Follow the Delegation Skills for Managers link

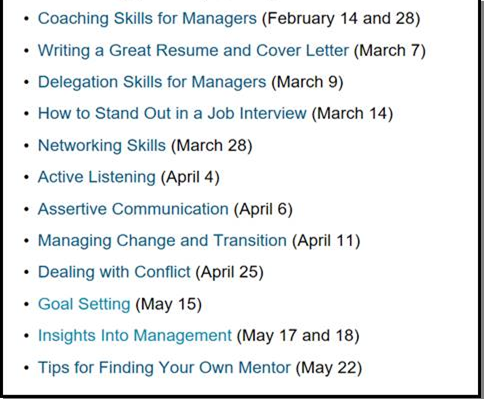click(x=152, y=82)
